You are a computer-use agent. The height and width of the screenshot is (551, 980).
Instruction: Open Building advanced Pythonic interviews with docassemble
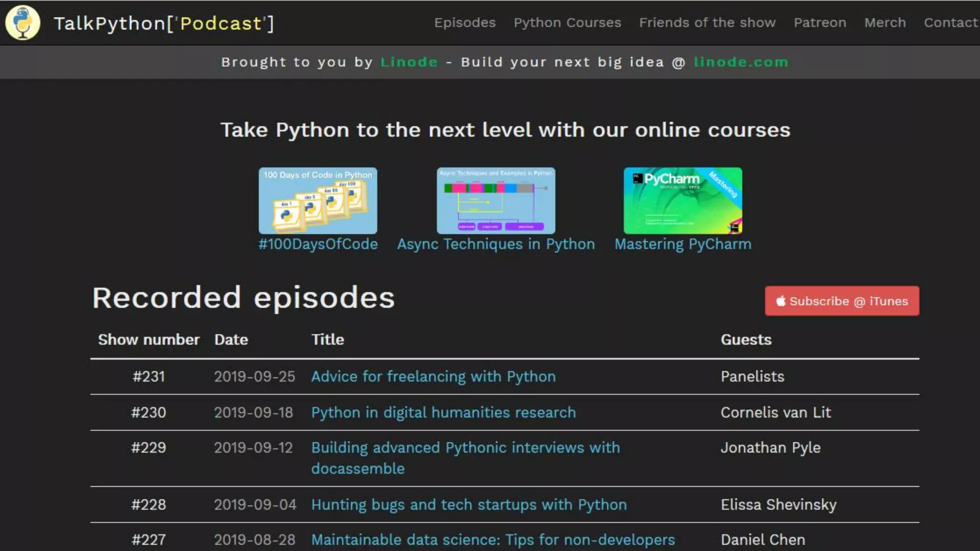click(x=465, y=458)
